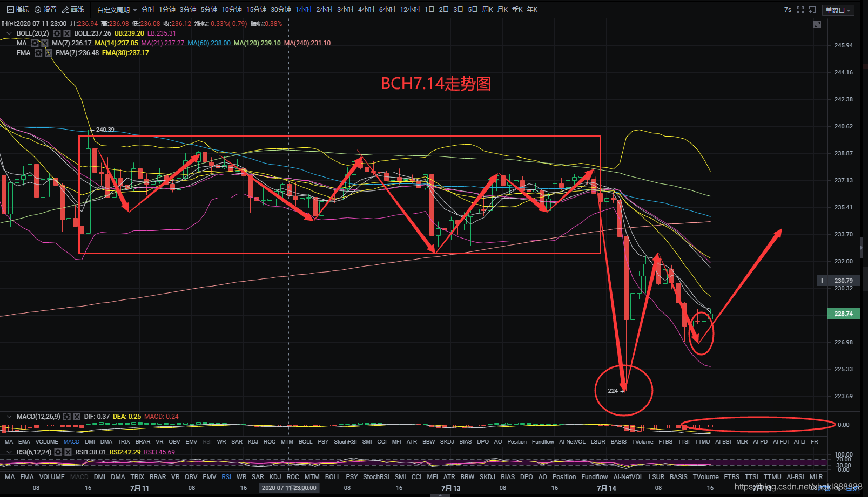The height and width of the screenshot is (497, 868).
Task: Click the 7月 13 date axis marker
Action: tap(451, 488)
